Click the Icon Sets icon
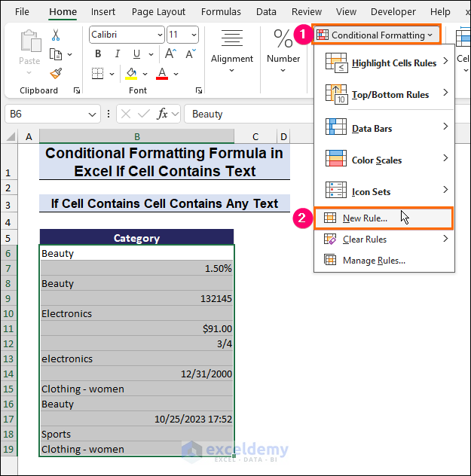This screenshot has width=471, height=476. [336, 190]
